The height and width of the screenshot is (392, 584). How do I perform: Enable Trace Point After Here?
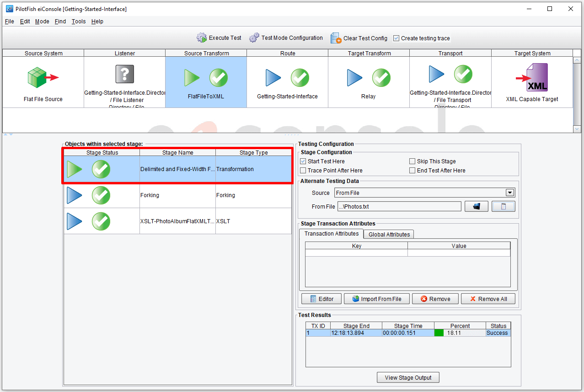303,171
